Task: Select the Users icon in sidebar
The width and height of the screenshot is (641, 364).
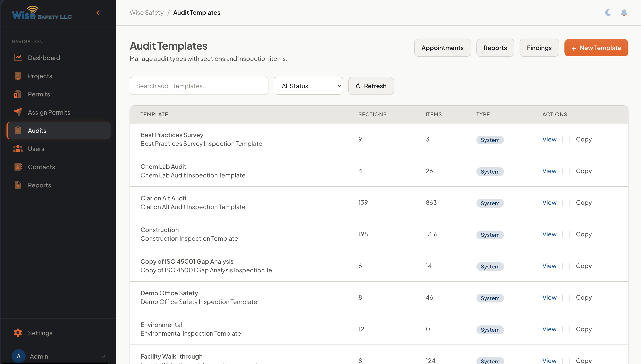Action: (x=18, y=148)
